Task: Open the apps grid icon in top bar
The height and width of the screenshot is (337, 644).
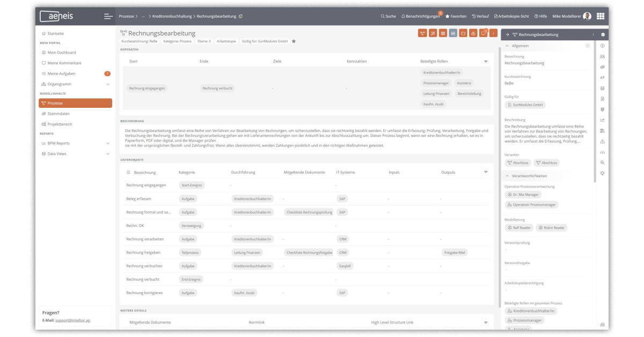Action: [x=600, y=16]
